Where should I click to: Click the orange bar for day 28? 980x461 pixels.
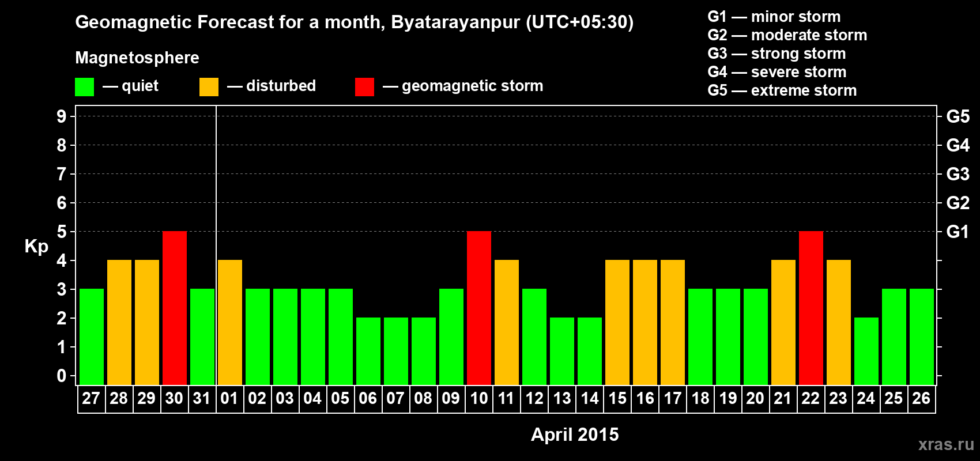[119, 323]
